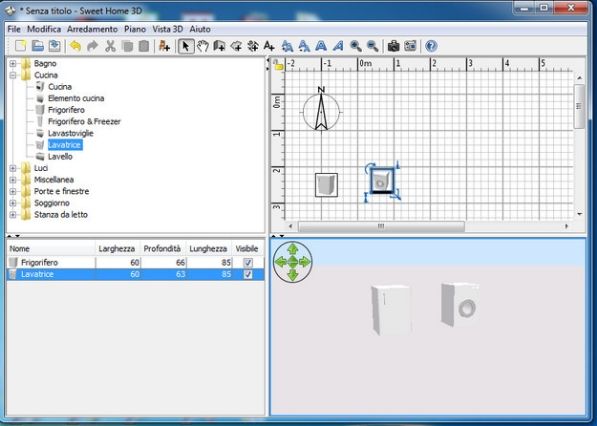Activate the Select arrow tool
The width and height of the screenshot is (597, 426).
click(186, 46)
